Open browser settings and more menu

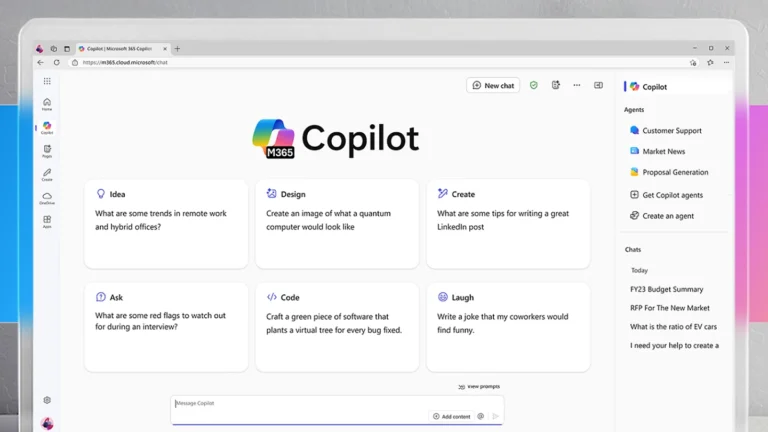click(x=726, y=62)
